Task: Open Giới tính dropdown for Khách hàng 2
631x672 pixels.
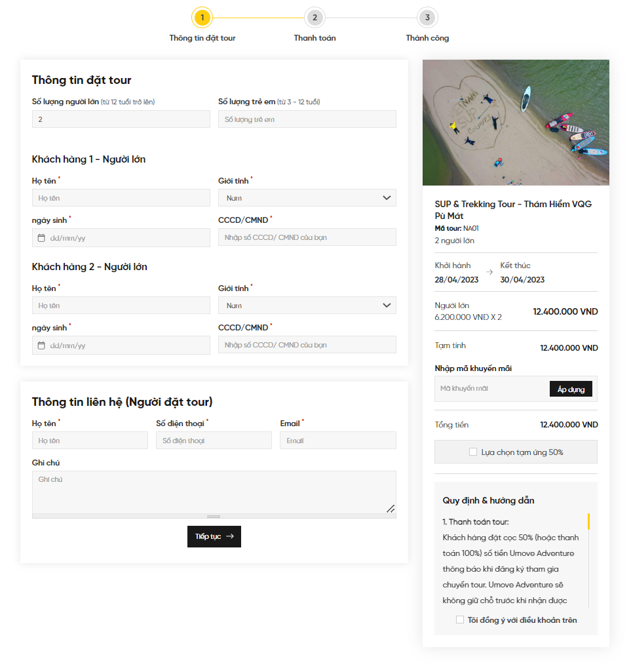Action: click(307, 306)
